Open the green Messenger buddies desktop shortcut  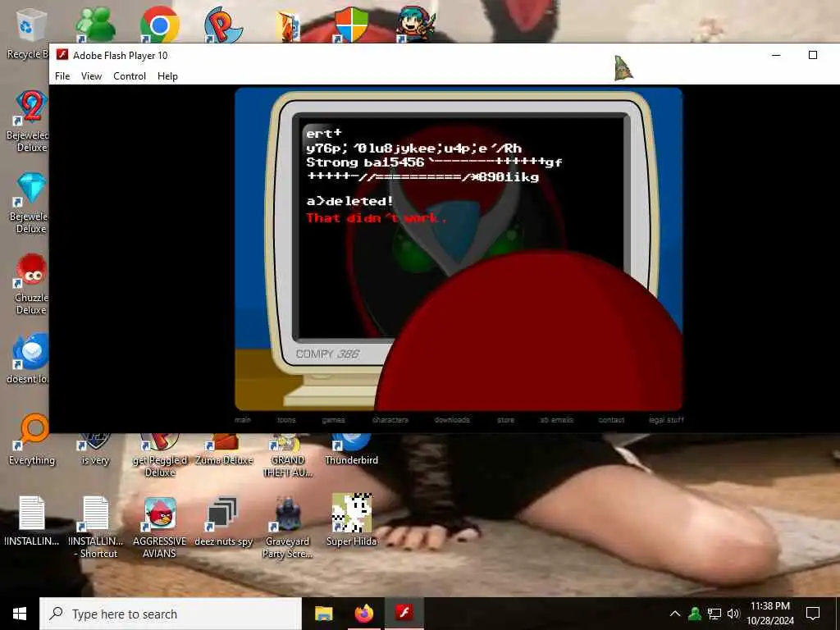(x=95, y=24)
